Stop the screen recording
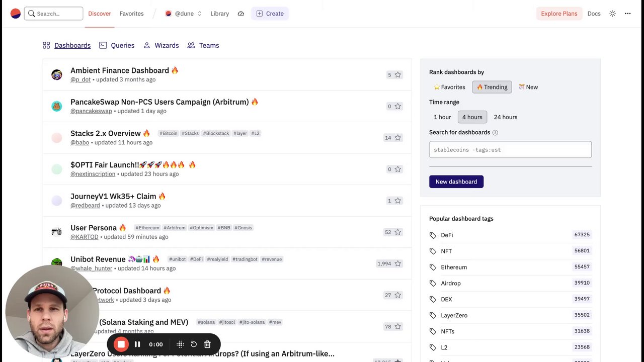 tap(121, 344)
